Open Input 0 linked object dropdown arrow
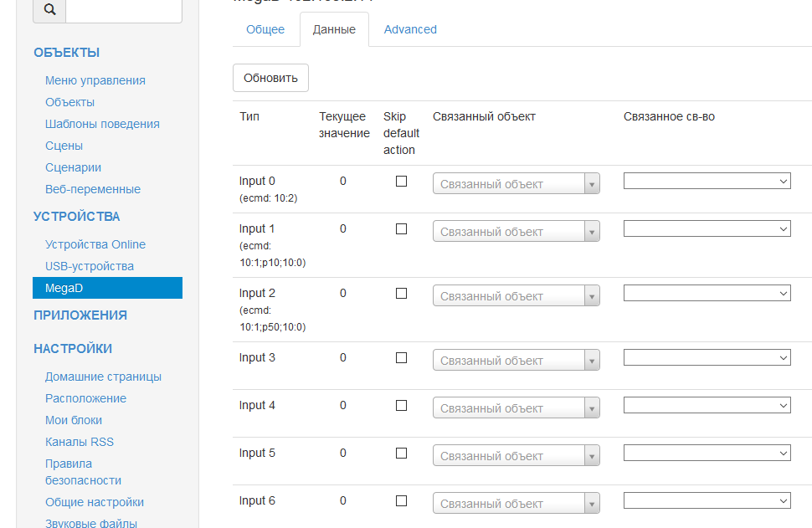This screenshot has height=528, width=812. pos(592,184)
